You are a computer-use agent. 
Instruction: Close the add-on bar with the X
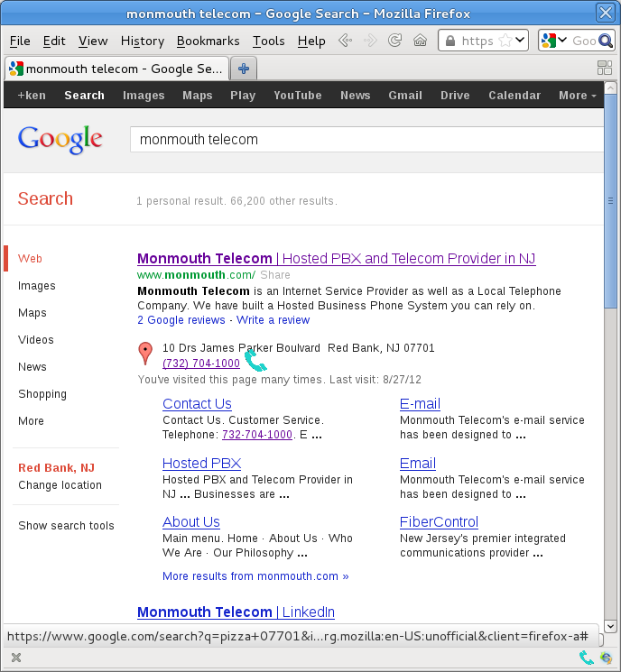16,658
